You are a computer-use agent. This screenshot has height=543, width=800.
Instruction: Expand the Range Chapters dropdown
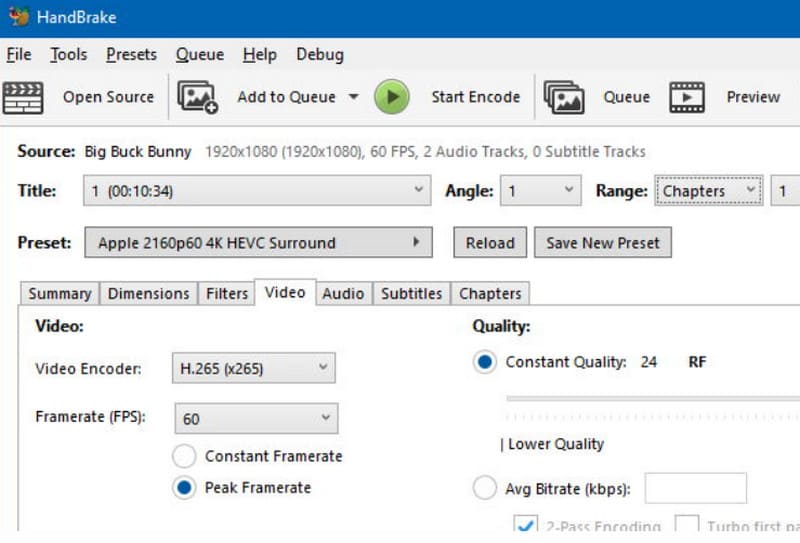coord(708,190)
